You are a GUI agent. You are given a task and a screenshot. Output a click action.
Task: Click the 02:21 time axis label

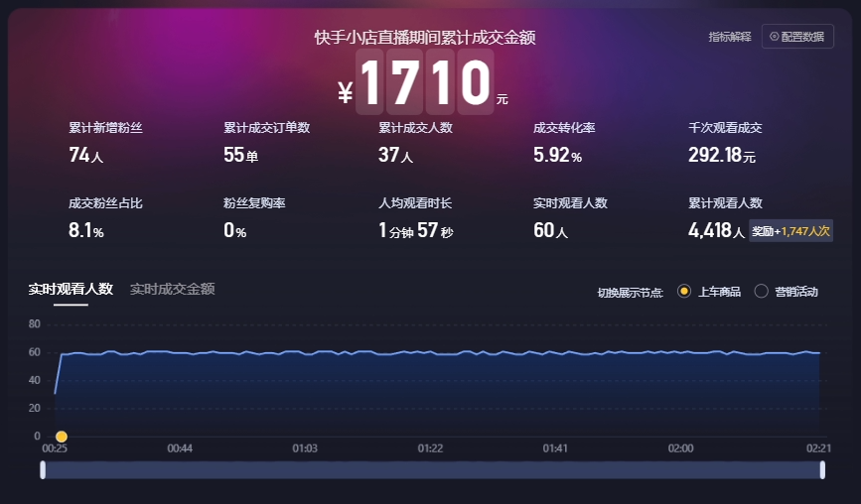click(x=818, y=448)
